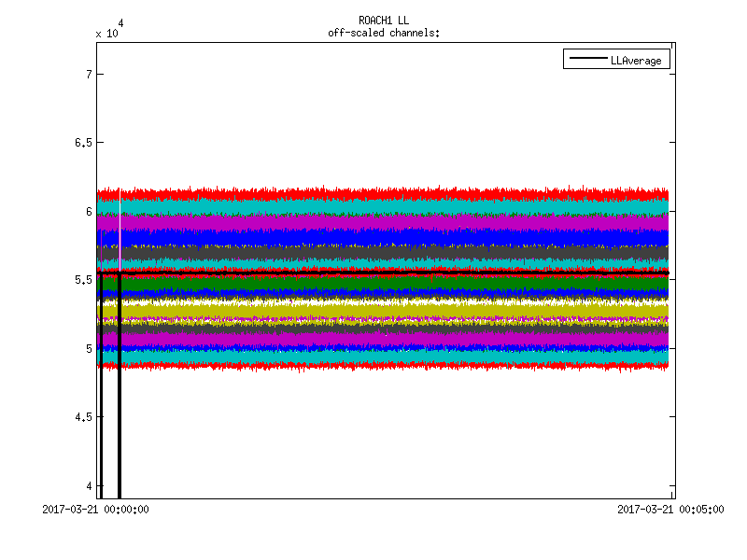The height and width of the screenshot is (560, 747).
Task: Click the x 10^4 axis exponent label
Action: click(108, 29)
